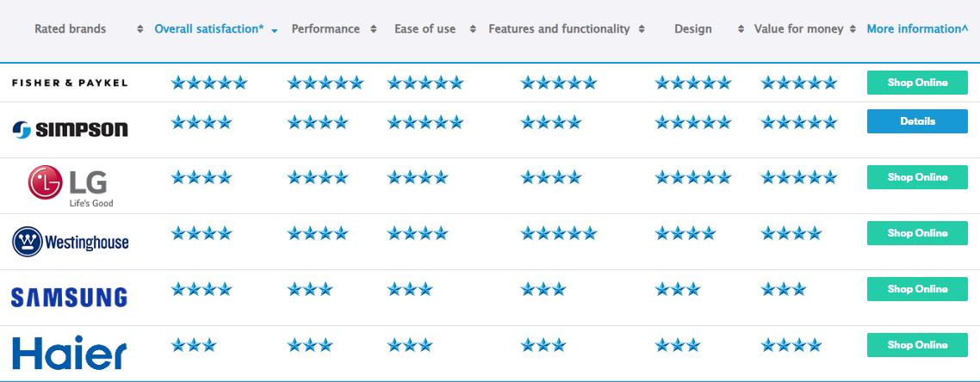View Details for Simpson
This screenshot has width=980, height=382.
coord(917,121)
